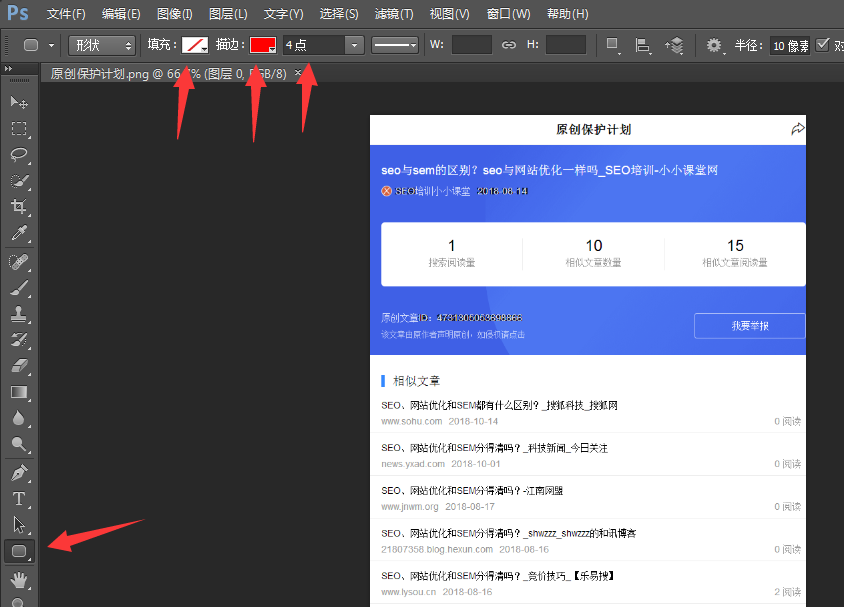Image resolution: width=844 pixels, height=607 pixels.
Task: Open the 滤镜(T) menu
Action: point(394,13)
